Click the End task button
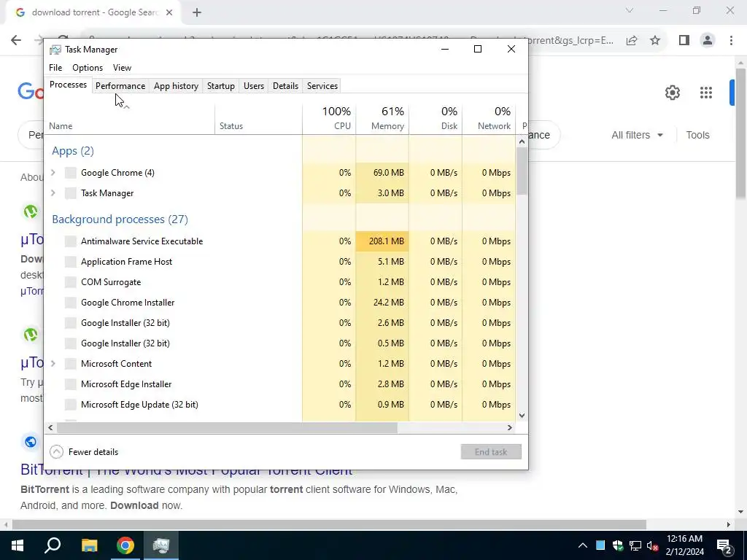747x560 pixels. tap(491, 452)
